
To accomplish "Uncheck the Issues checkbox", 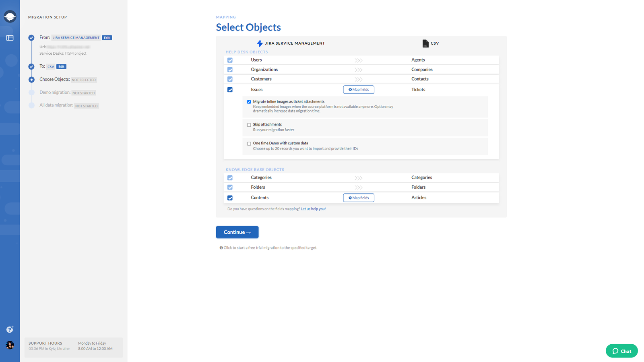I will (x=230, y=90).
